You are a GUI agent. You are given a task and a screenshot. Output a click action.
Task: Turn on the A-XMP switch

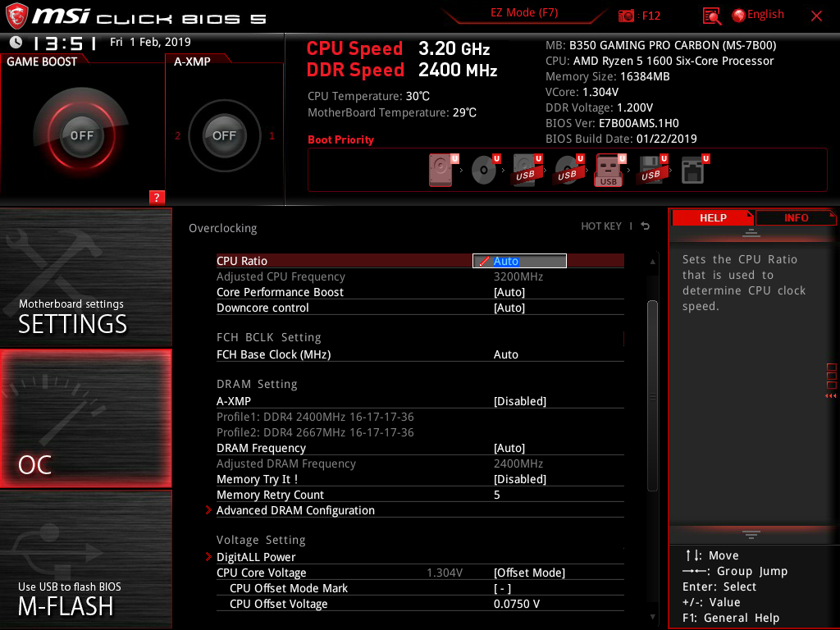[x=224, y=136]
